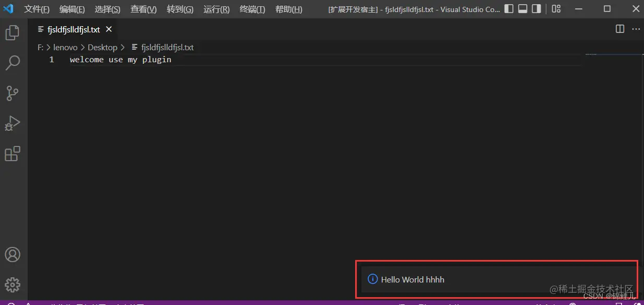Open the 运行(R) menu
Image resolution: width=644 pixels, height=305 pixels.
pyautogui.click(x=216, y=9)
